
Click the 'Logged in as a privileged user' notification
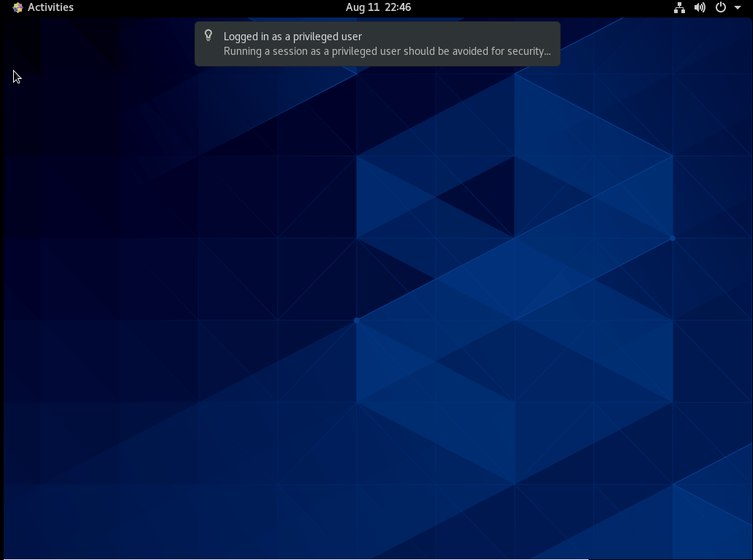coord(377,43)
